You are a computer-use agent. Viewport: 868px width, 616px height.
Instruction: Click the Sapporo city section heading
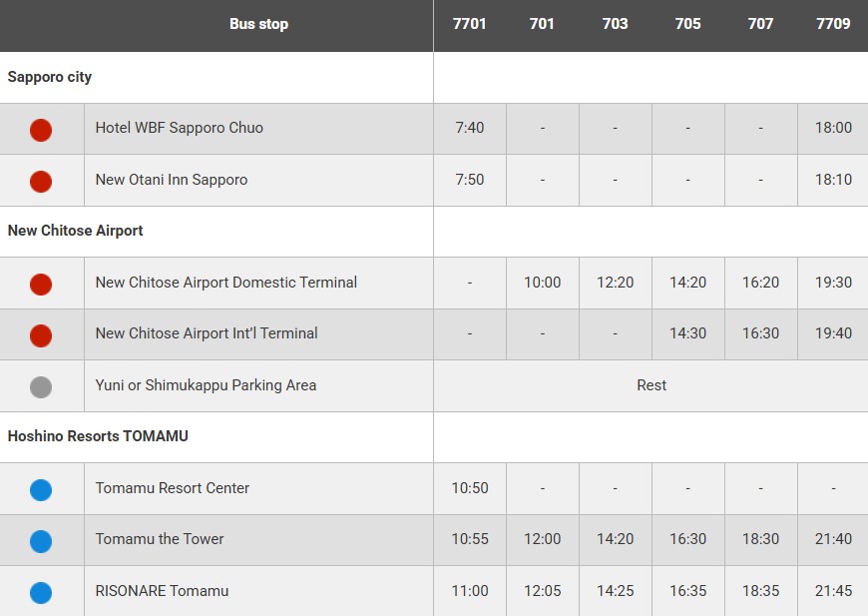tap(50, 77)
